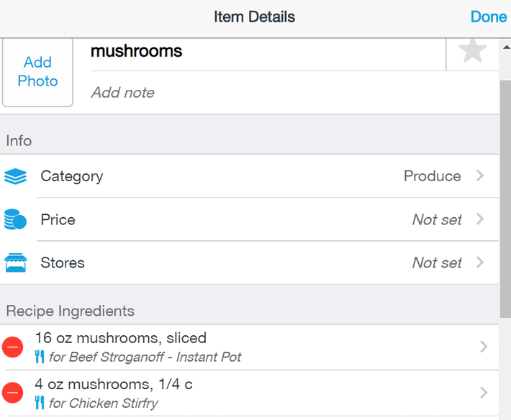
Task: Remove the 4 oz mushrooms ingredient
Action: pyautogui.click(x=13, y=393)
